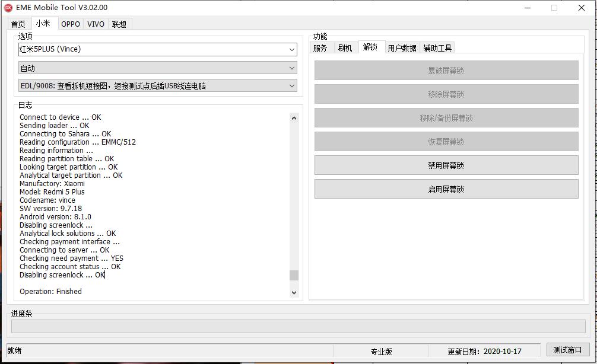Select the 辅助工具 tab
This screenshot has width=597, height=364.
pyautogui.click(x=437, y=48)
